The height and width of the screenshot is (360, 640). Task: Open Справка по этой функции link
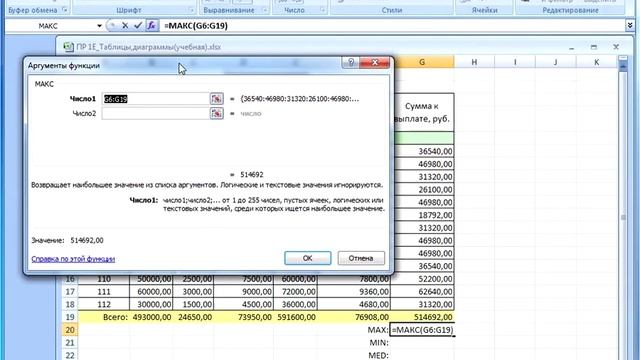[x=73, y=259]
